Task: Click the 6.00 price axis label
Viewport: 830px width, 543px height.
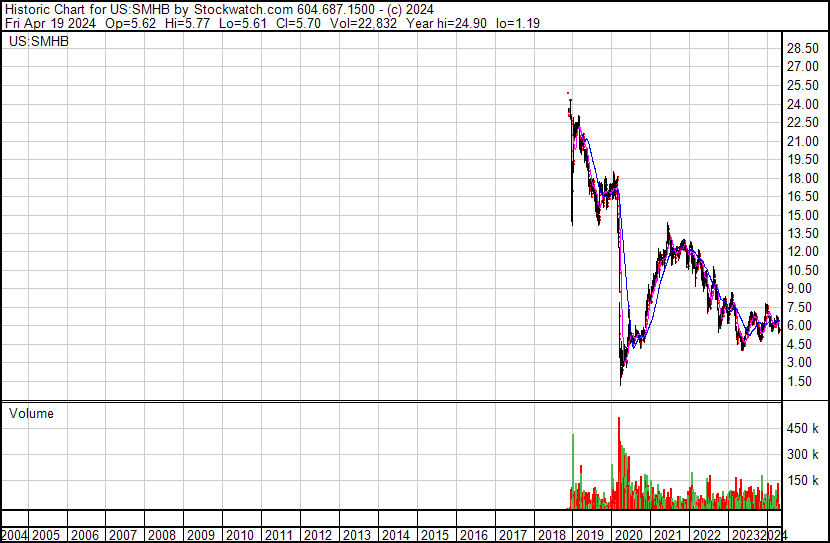Action: tap(800, 326)
